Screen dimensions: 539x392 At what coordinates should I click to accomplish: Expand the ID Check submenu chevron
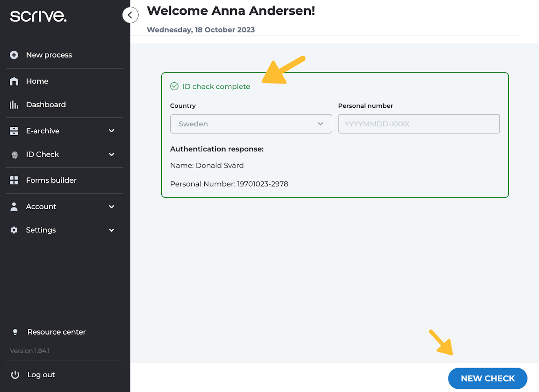tap(112, 155)
